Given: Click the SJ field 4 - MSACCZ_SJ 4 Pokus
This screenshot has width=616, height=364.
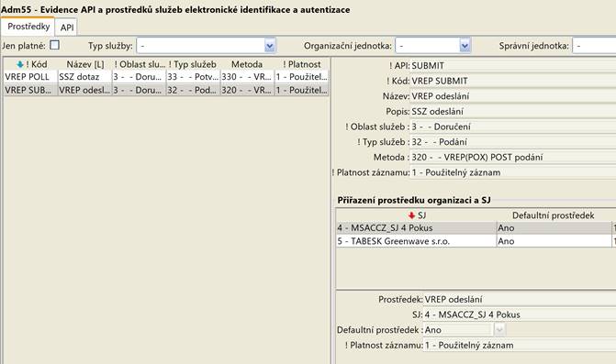Looking at the screenshot, I should [x=520, y=314].
